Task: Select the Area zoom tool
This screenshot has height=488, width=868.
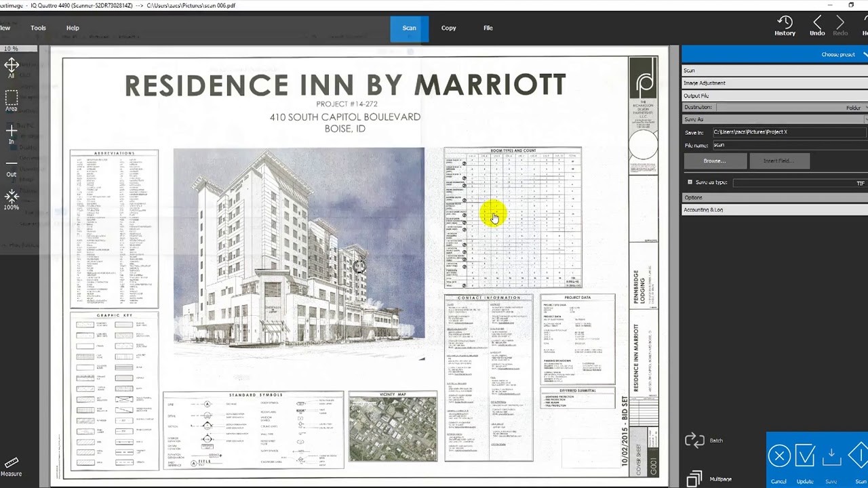Action: tap(11, 101)
